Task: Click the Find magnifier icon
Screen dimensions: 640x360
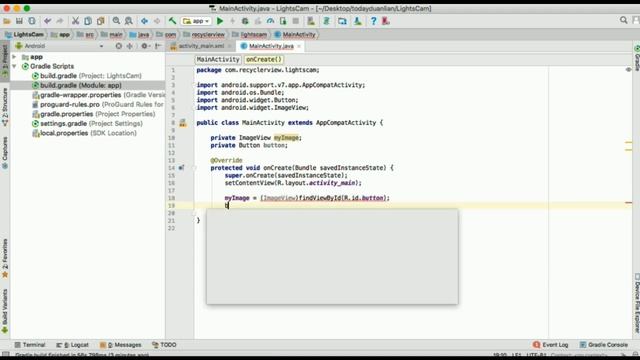Action: click(116, 21)
